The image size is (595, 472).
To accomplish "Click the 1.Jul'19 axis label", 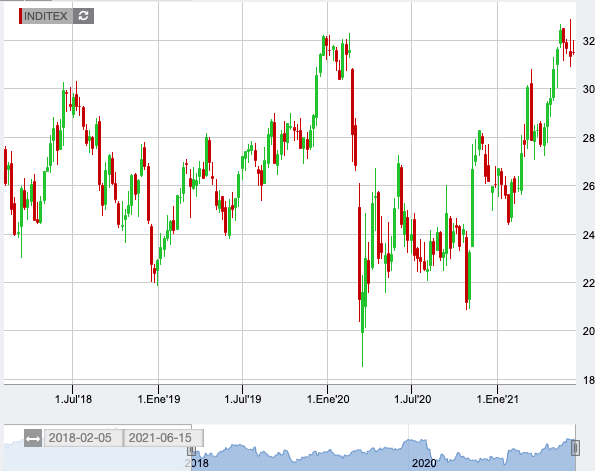I will pyautogui.click(x=242, y=399).
